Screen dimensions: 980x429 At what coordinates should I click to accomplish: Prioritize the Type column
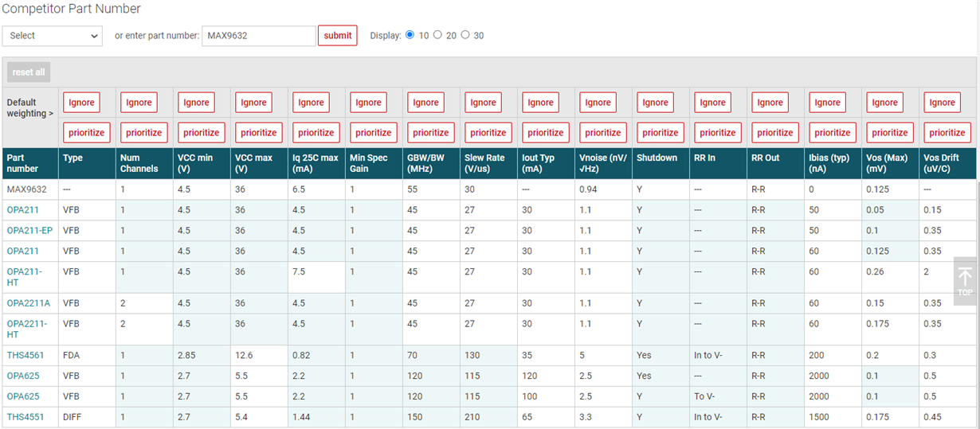(86, 133)
